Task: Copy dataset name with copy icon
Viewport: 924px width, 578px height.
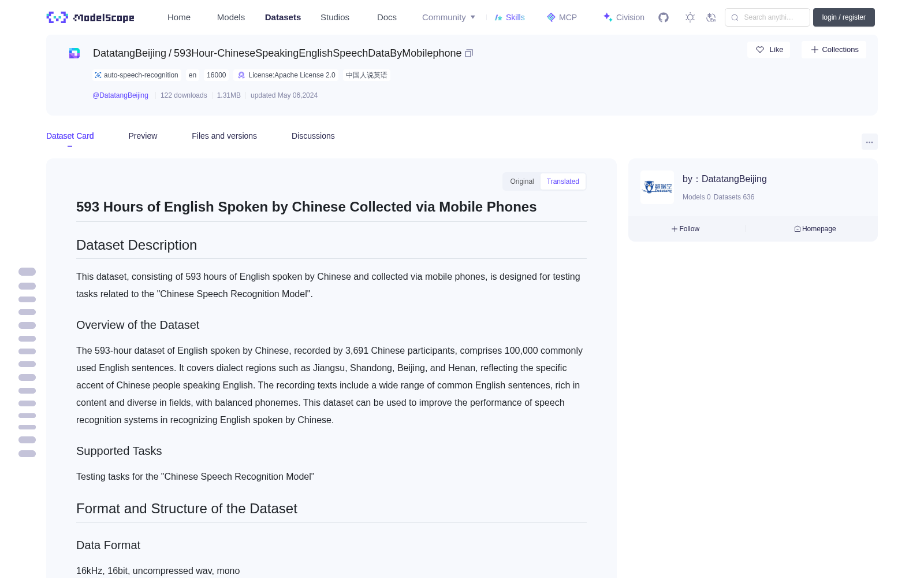Action: click(469, 53)
